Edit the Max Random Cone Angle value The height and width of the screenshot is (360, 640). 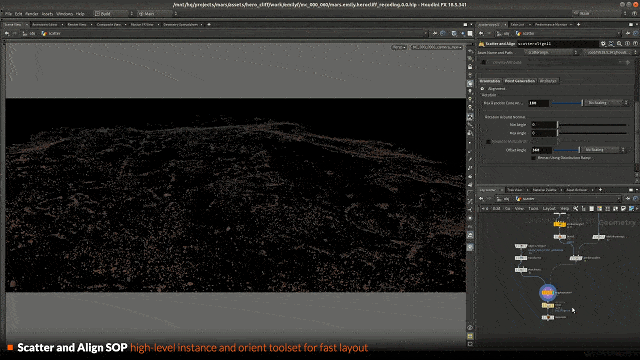(x=538, y=103)
